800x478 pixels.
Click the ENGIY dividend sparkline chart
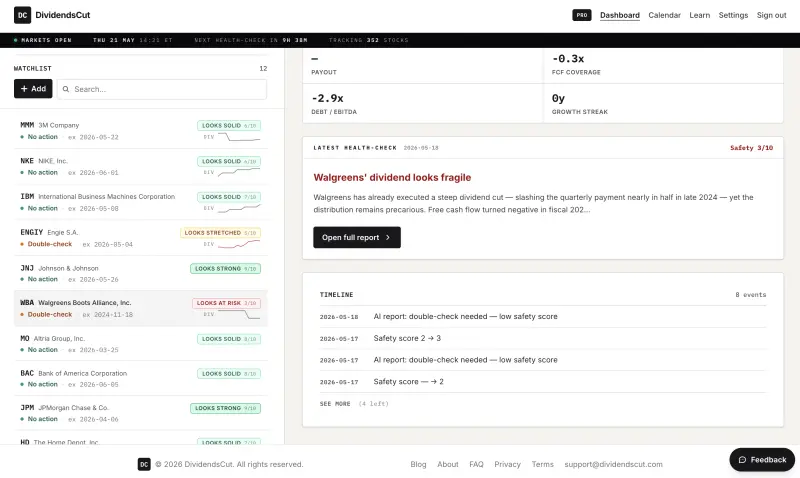click(239, 244)
